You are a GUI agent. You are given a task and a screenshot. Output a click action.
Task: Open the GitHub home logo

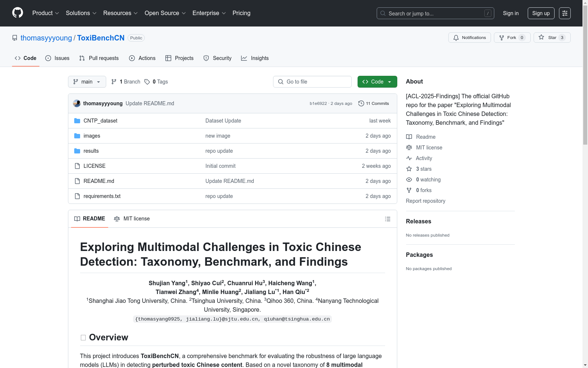18,13
